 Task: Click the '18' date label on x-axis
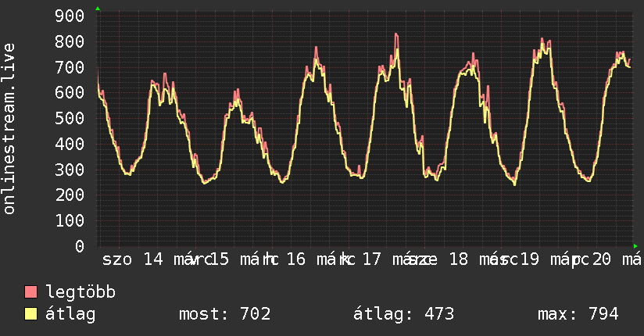pos(458,259)
